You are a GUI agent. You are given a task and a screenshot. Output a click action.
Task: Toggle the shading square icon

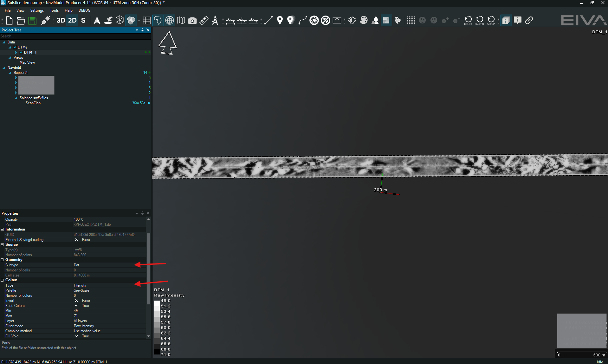point(386,21)
